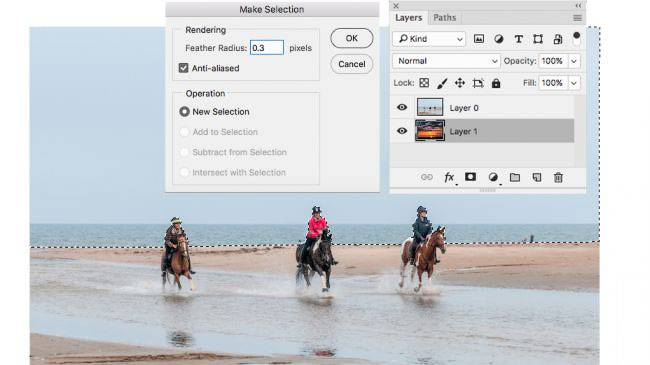Choose Subtract from Selection option

click(x=184, y=152)
